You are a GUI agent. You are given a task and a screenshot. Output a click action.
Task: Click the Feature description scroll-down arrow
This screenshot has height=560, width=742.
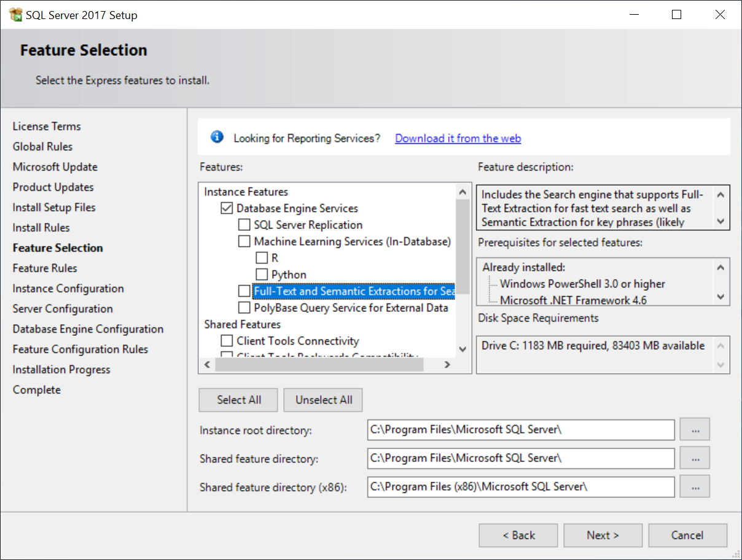pyautogui.click(x=721, y=221)
